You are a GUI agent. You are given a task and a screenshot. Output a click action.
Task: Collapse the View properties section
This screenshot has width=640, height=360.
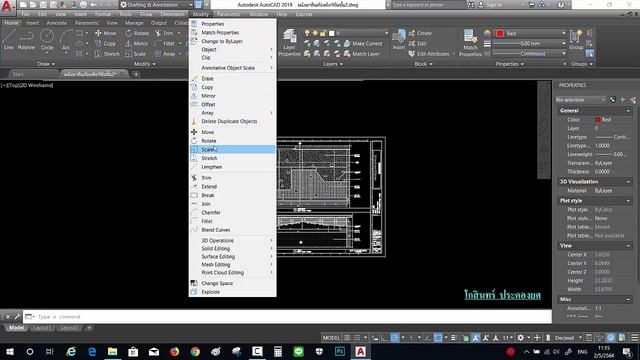coord(628,246)
